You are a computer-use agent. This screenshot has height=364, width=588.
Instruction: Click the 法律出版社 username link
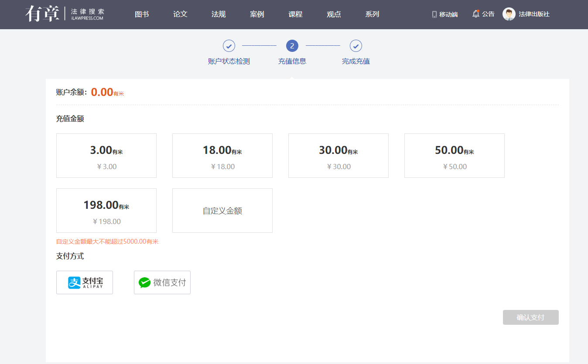(x=534, y=14)
